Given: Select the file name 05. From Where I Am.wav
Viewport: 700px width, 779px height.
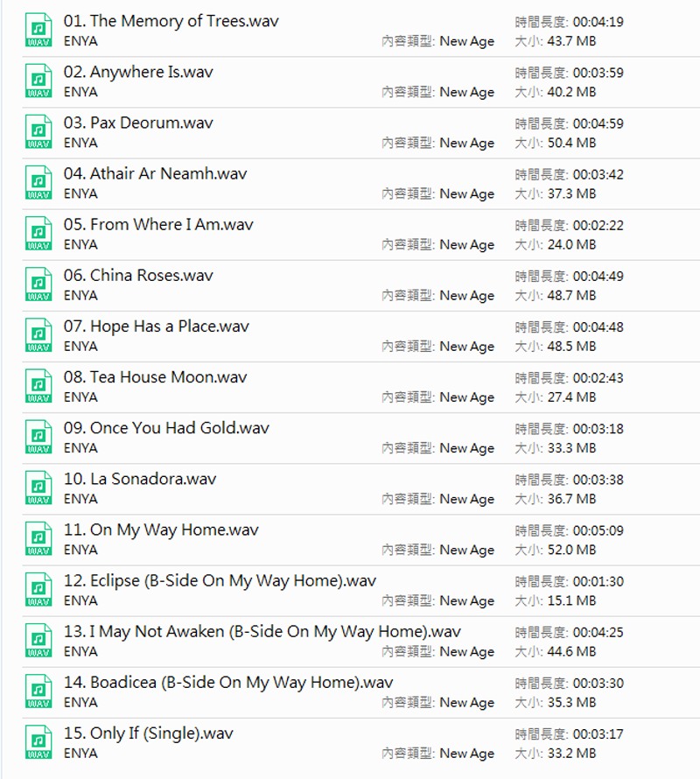Looking at the screenshot, I should [158, 225].
